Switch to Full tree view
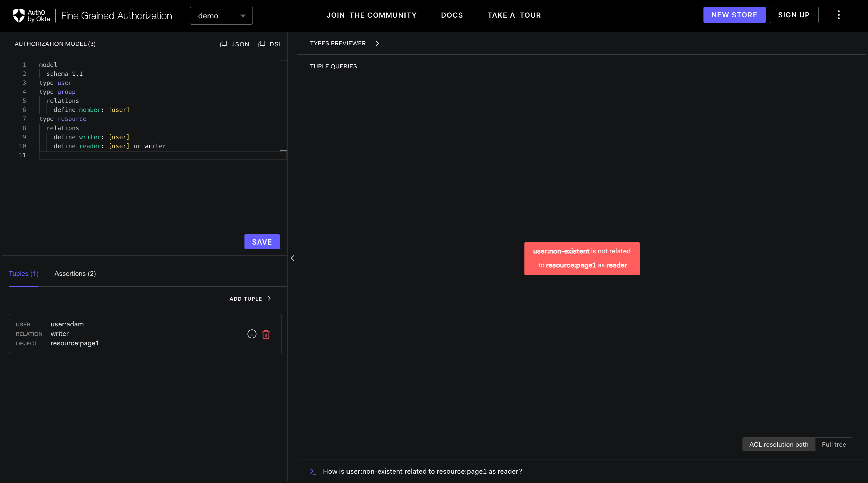This screenshot has height=483, width=868. pos(834,444)
